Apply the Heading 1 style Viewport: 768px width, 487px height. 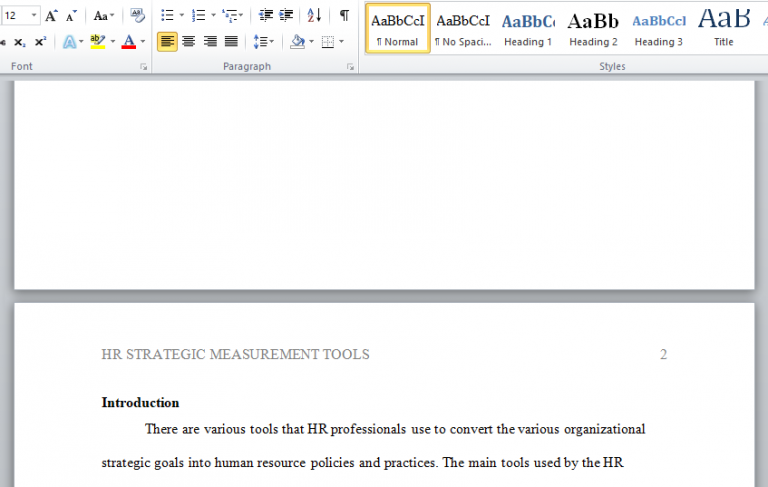pos(528,29)
